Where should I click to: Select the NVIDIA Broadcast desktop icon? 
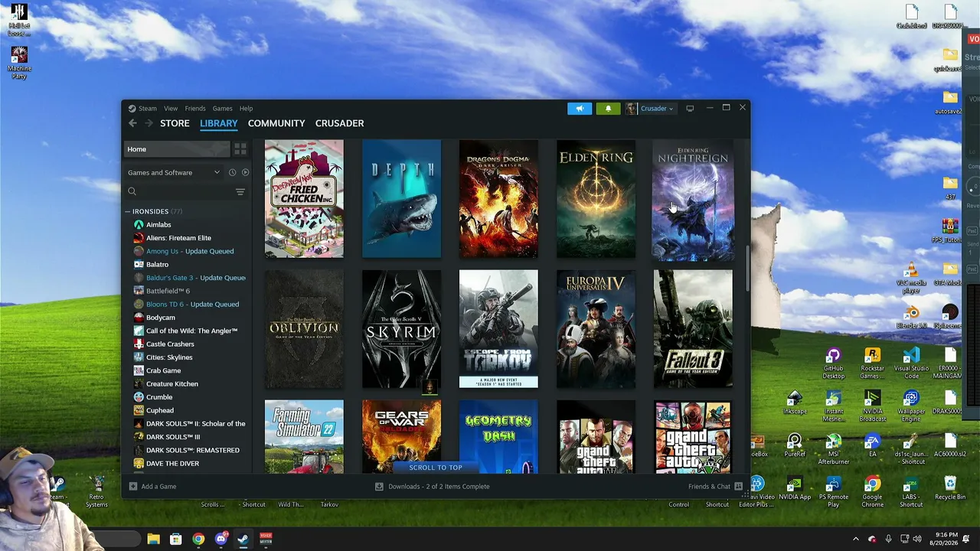click(x=872, y=407)
